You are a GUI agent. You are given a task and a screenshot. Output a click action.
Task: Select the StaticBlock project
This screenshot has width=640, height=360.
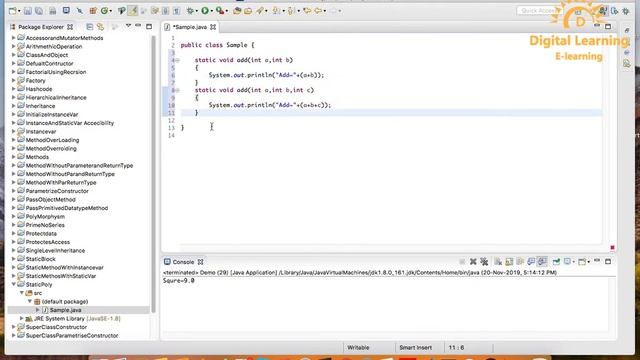click(x=41, y=259)
